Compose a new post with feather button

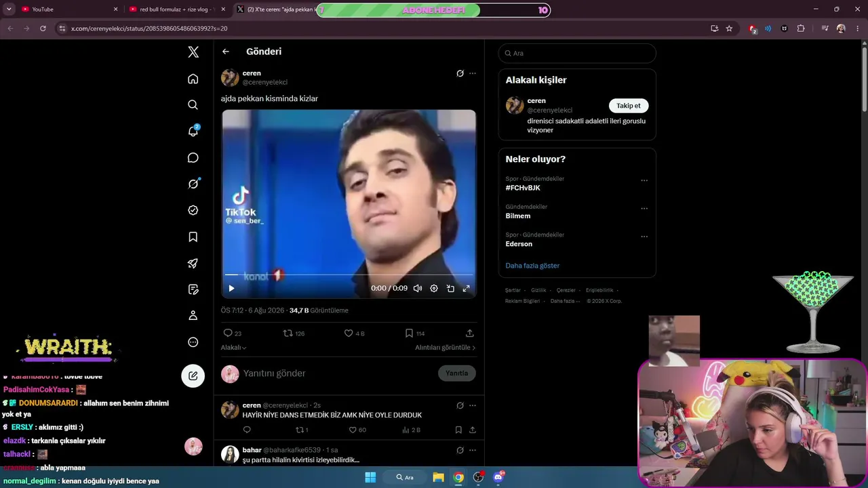(193, 375)
